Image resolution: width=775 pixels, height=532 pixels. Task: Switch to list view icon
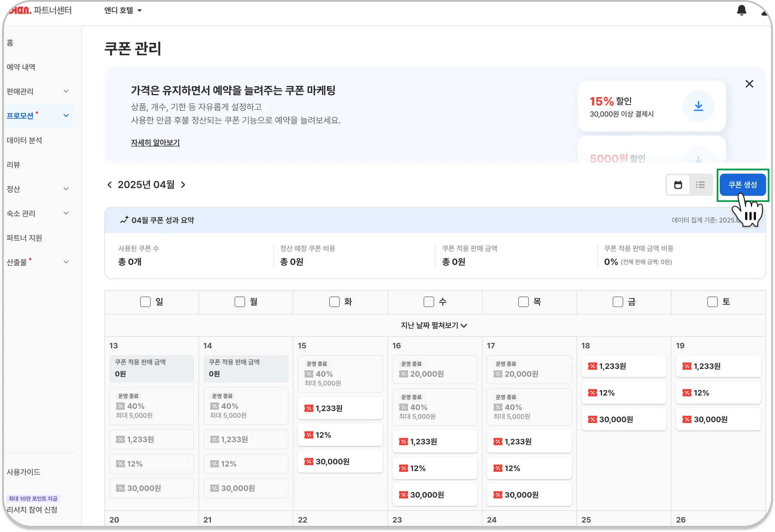[x=700, y=185]
